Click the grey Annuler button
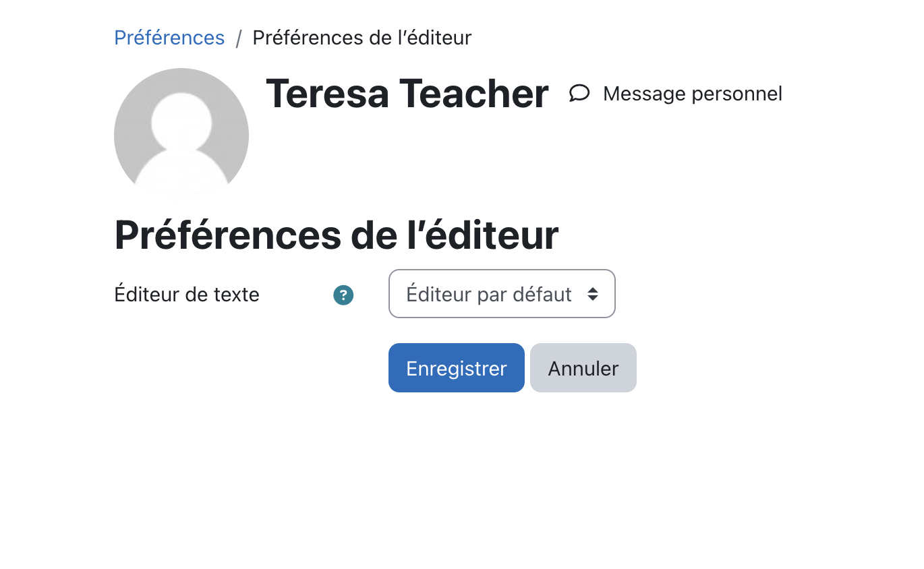The image size is (924, 569). click(583, 368)
